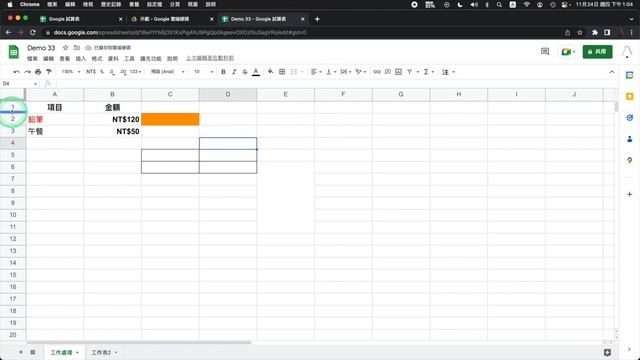Apply NT$ currency format
Image resolution: width=640 pixels, height=360 pixels.
click(91, 72)
